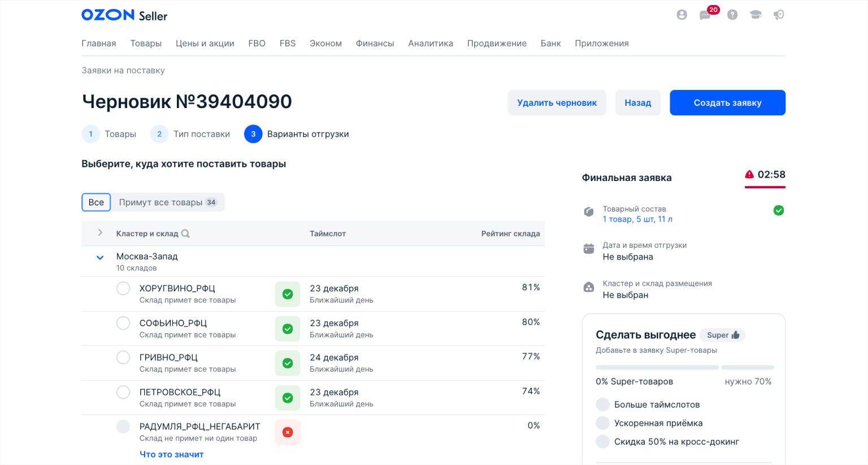Viewport: 868px width, 465px height.
Task: Click the calendar icon for Дата и время отгрузки
Action: (589, 248)
